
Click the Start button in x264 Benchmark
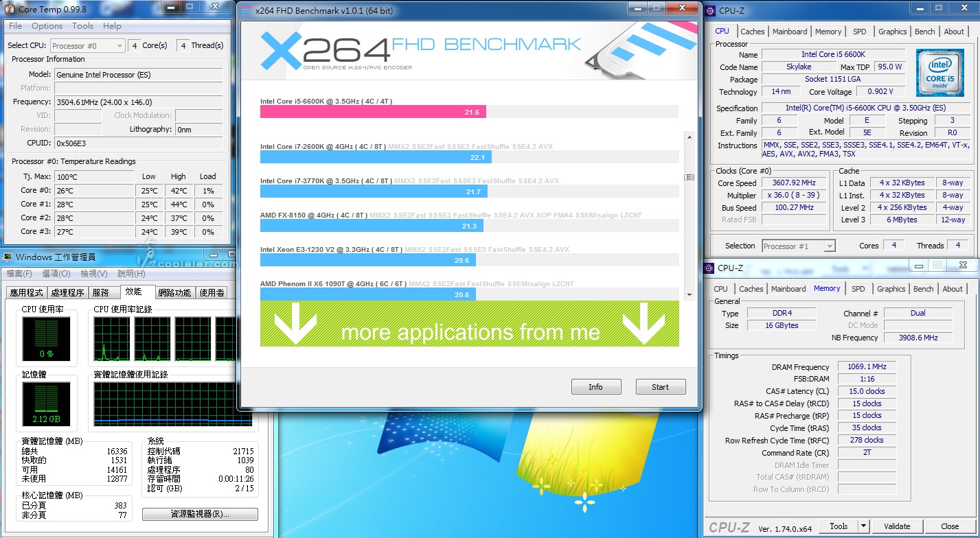[x=660, y=387]
